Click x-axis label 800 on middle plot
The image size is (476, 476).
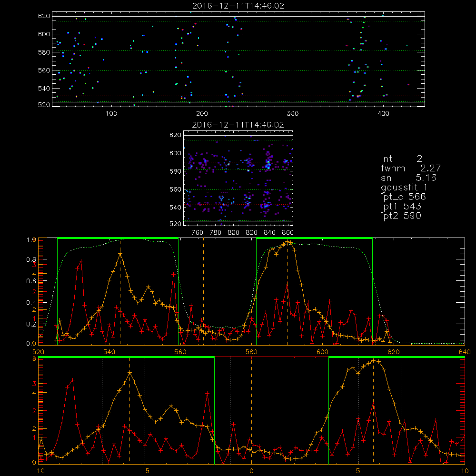click(x=233, y=233)
